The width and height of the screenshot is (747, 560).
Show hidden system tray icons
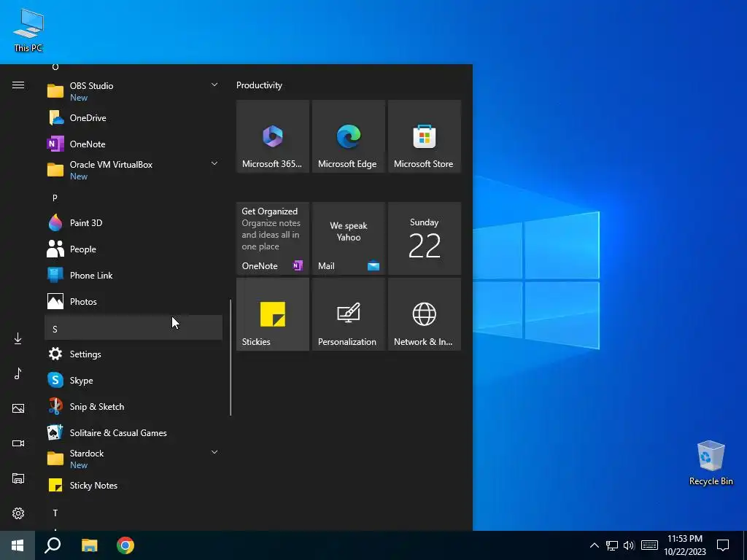(x=594, y=545)
